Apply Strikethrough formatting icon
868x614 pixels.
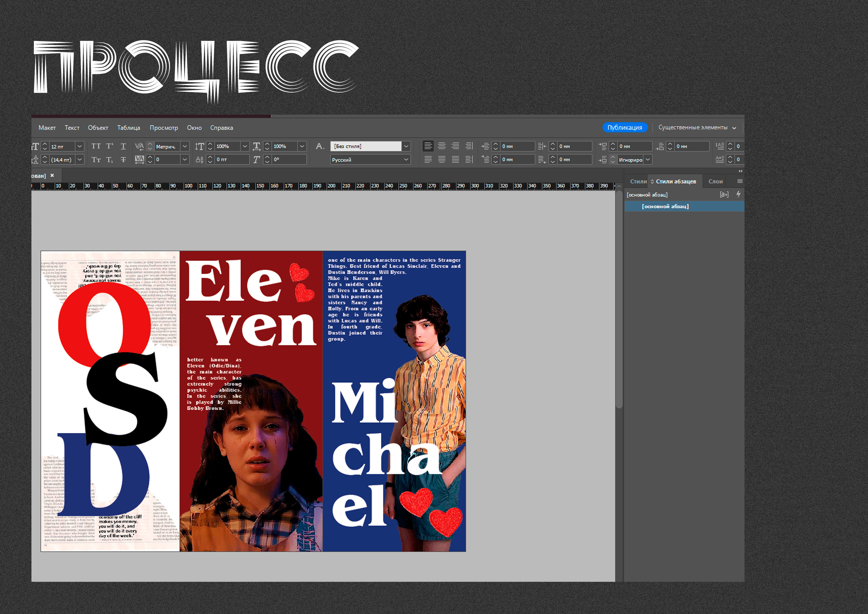[x=123, y=160]
